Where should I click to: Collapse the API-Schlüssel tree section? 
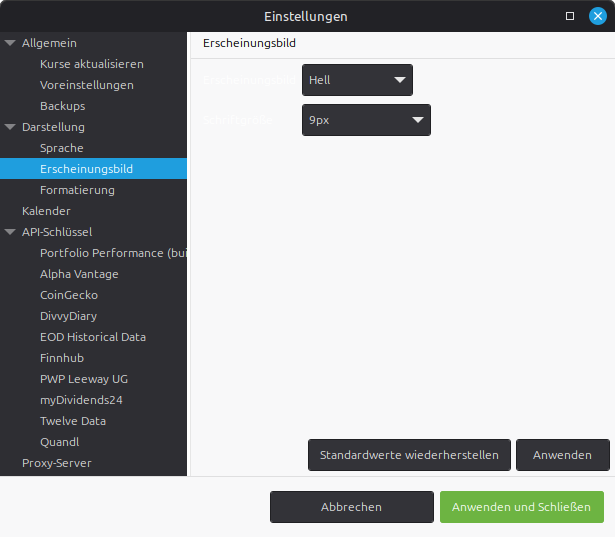(10, 232)
